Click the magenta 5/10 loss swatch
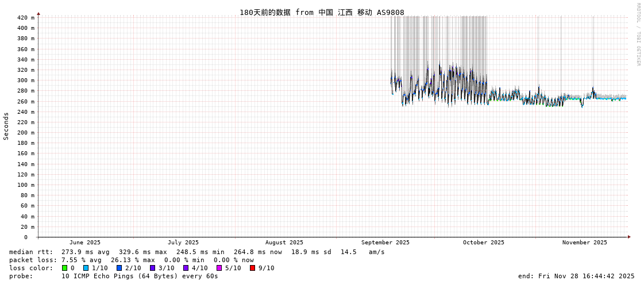Image resolution: width=644 pixels, height=284 pixels. [x=219, y=268]
